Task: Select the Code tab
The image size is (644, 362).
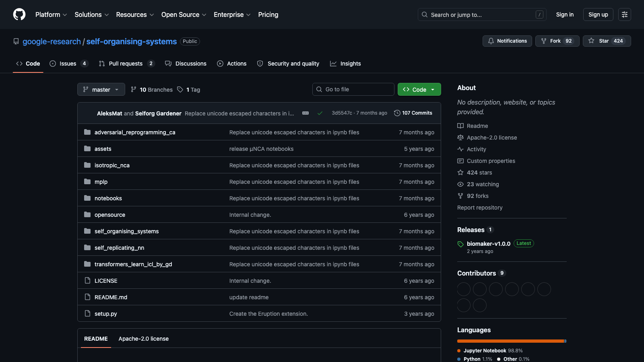Action: click(x=28, y=64)
